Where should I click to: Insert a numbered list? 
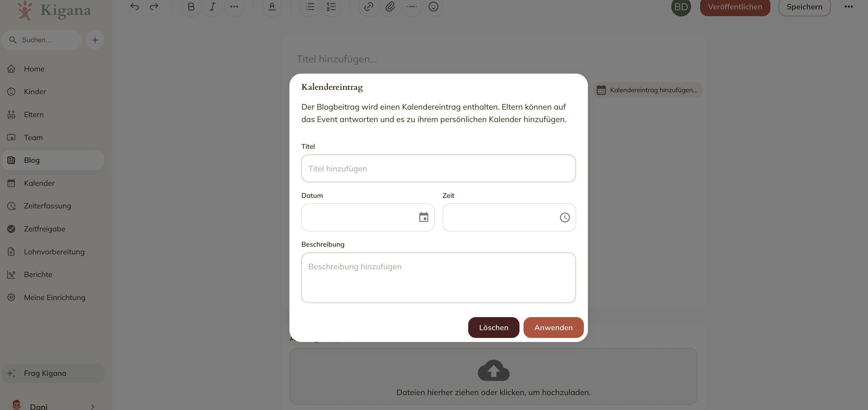coord(331,7)
